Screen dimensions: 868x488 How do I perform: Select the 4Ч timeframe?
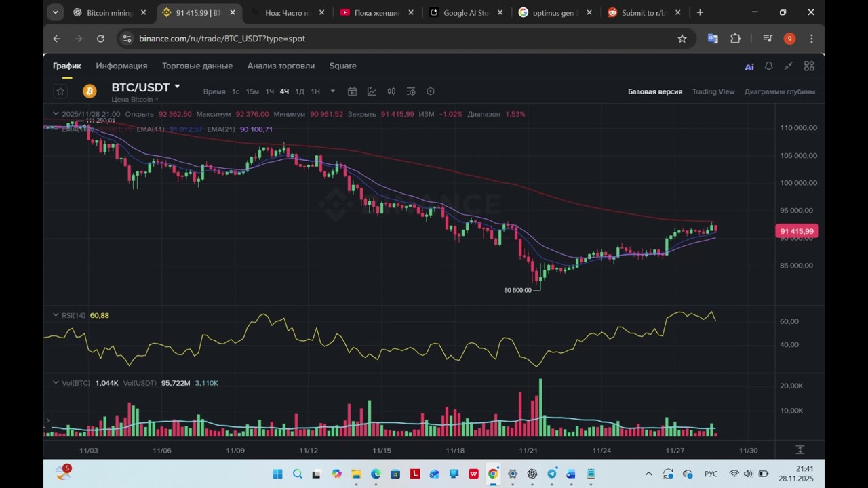284,91
